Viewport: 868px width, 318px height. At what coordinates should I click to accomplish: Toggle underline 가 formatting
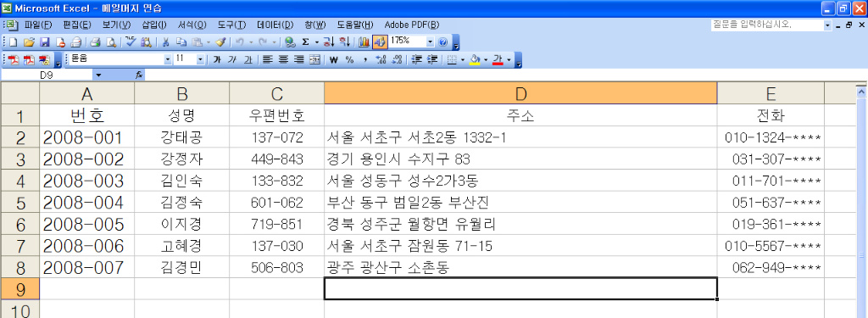248,60
